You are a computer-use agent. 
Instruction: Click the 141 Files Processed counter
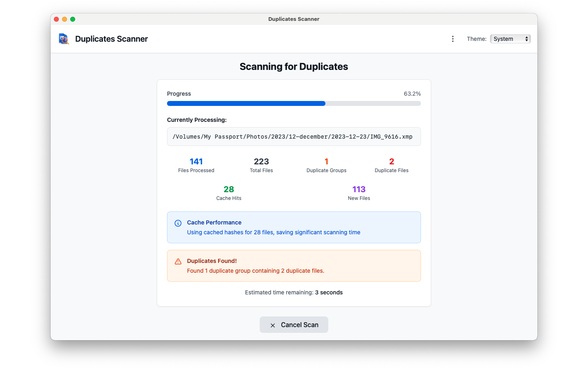pyautogui.click(x=196, y=165)
